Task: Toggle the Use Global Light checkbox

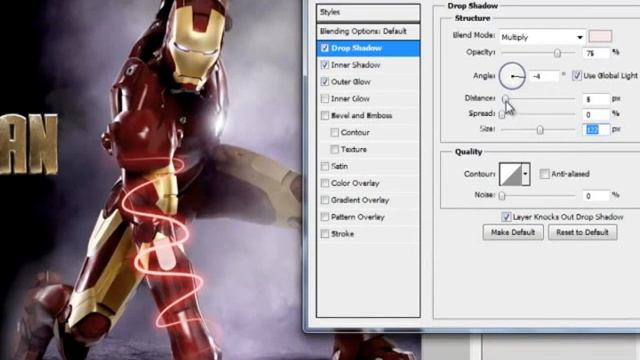Action: (x=577, y=76)
